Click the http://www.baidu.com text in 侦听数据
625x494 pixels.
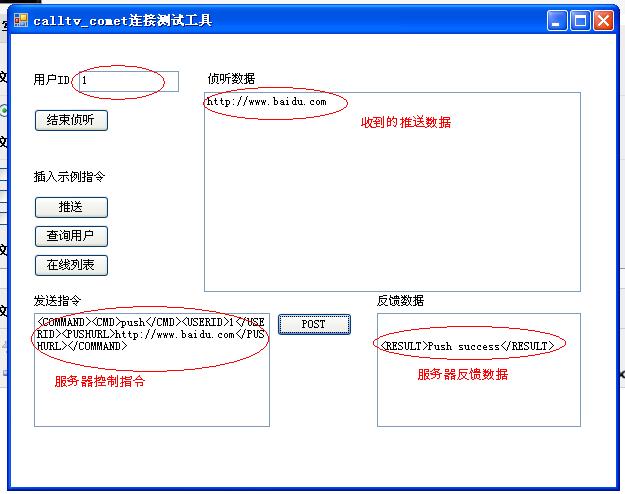pyautogui.click(x=267, y=102)
